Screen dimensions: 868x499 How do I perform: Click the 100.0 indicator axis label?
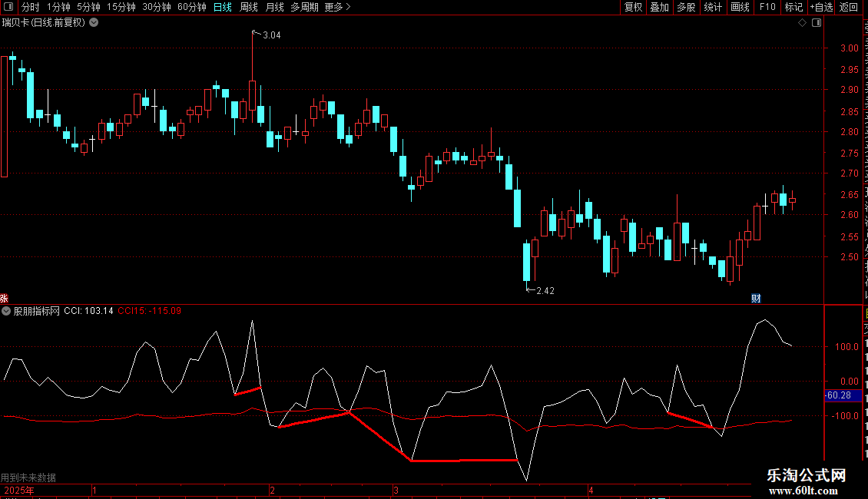[x=847, y=347]
